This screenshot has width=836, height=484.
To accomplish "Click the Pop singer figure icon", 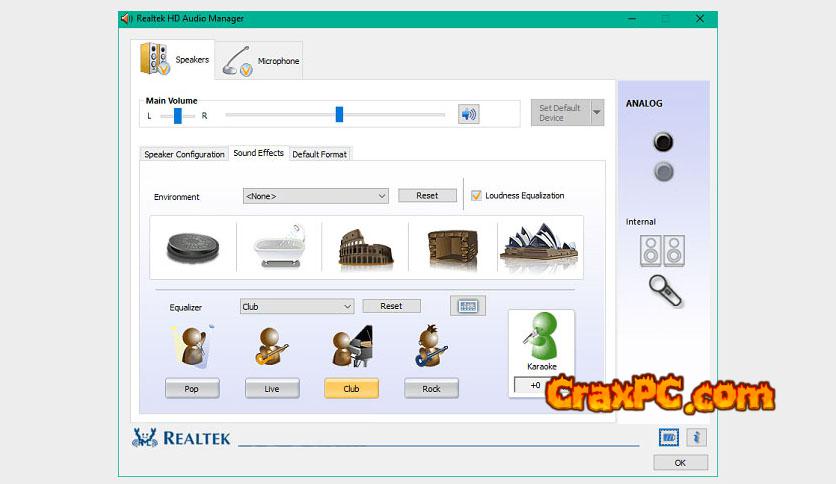I will [x=192, y=346].
